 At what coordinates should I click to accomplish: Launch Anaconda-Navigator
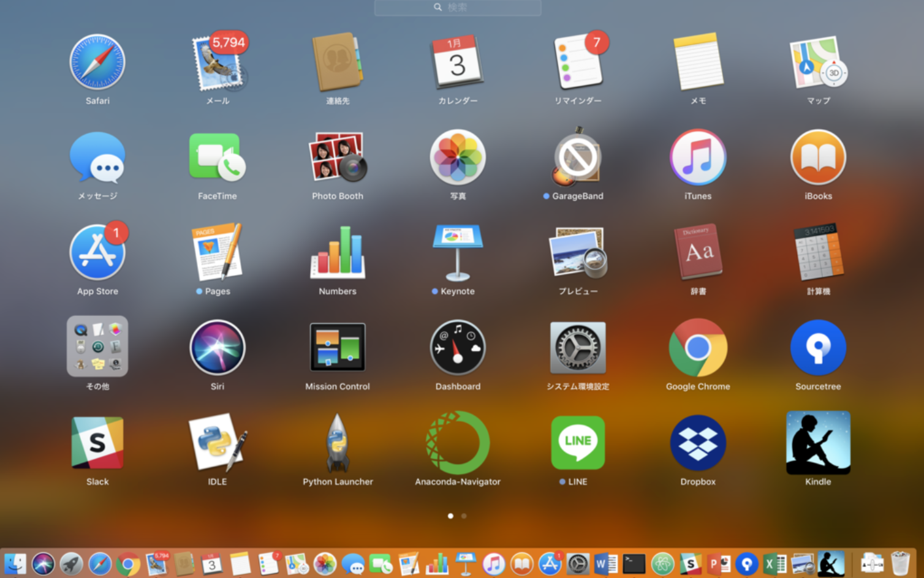point(458,443)
